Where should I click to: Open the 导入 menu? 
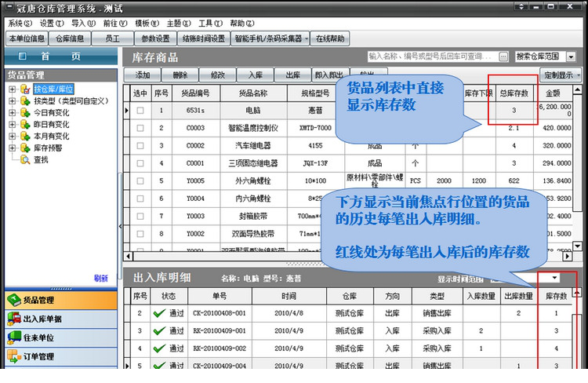point(83,24)
